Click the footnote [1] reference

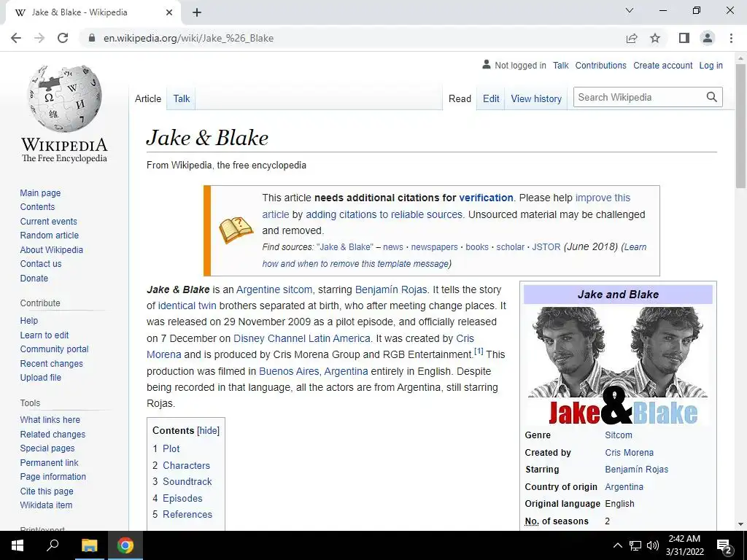[479, 351]
